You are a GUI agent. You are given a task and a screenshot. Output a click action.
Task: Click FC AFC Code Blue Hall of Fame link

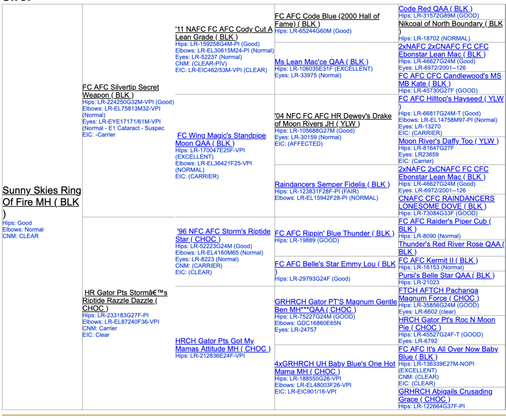[x=326, y=16]
